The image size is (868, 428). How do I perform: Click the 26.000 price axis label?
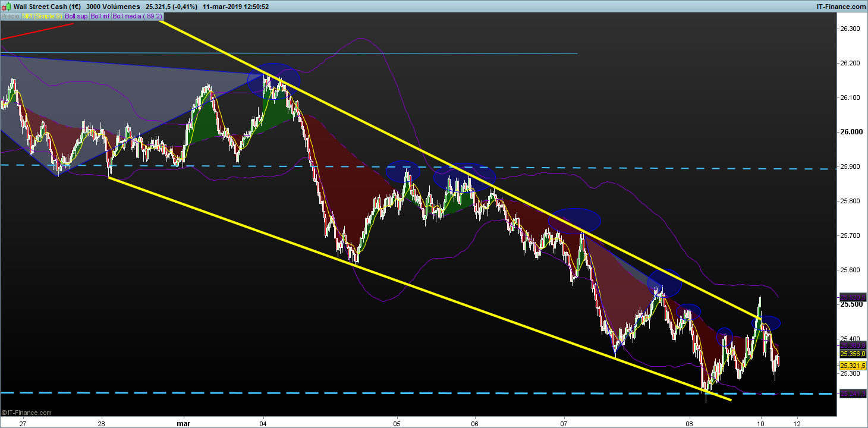pyautogui.click(x=850, y=132)
